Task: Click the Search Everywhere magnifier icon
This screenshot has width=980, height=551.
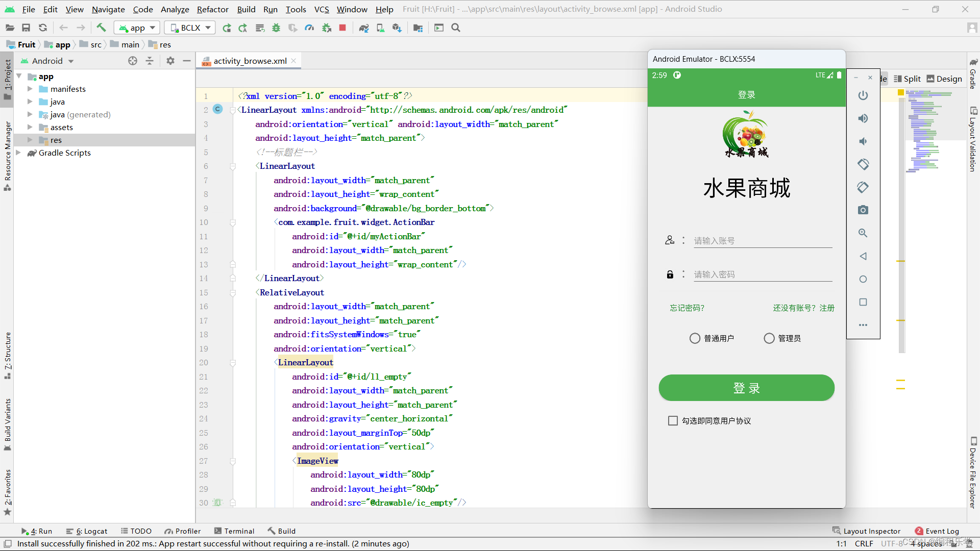Action: [x=456, y=28]
